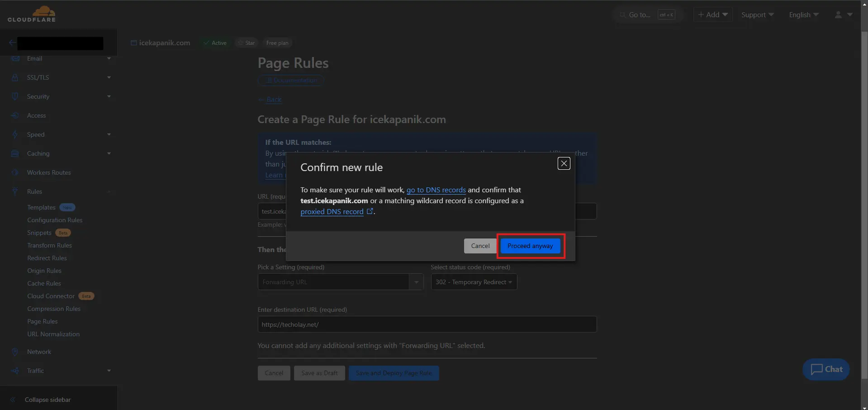Click the Collapse sidebar label
Image resolution: width=868 pixels, height=410 pixels.
[x=48, y=400]
